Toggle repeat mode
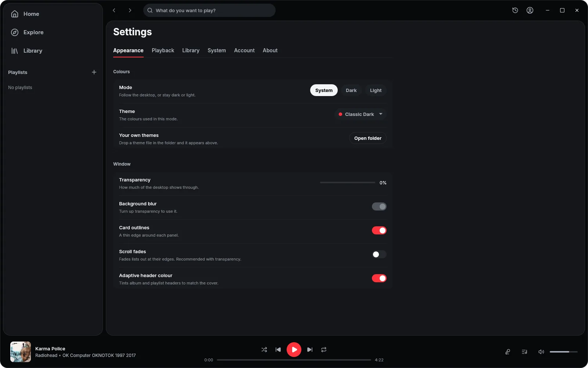 click(x=324, y=350)
